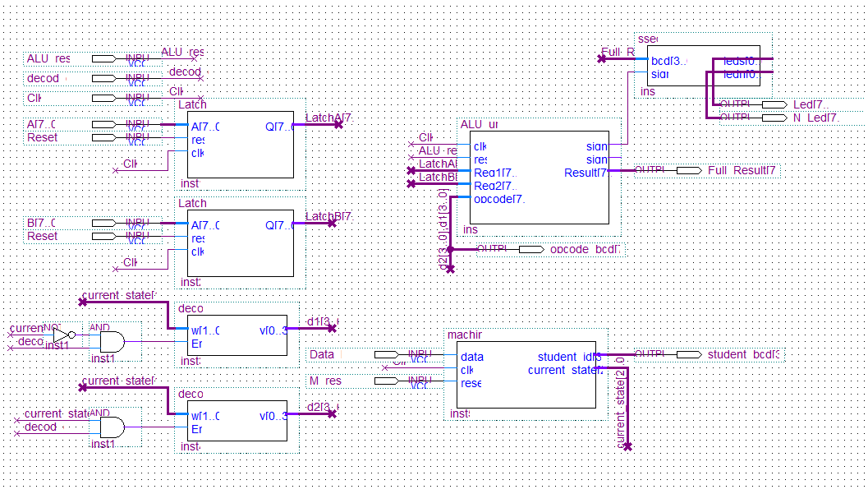Select the student_bcd output pin symbol

(689, 354)
